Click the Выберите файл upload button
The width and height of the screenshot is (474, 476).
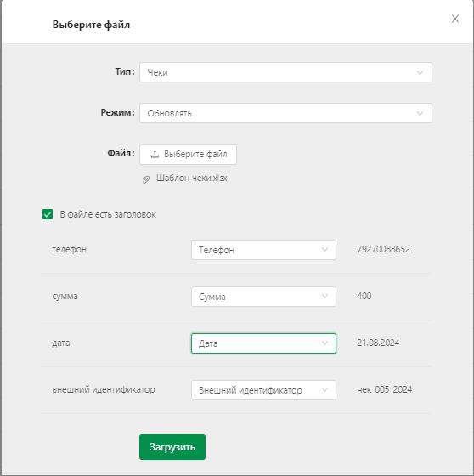(x=188, y=155)
